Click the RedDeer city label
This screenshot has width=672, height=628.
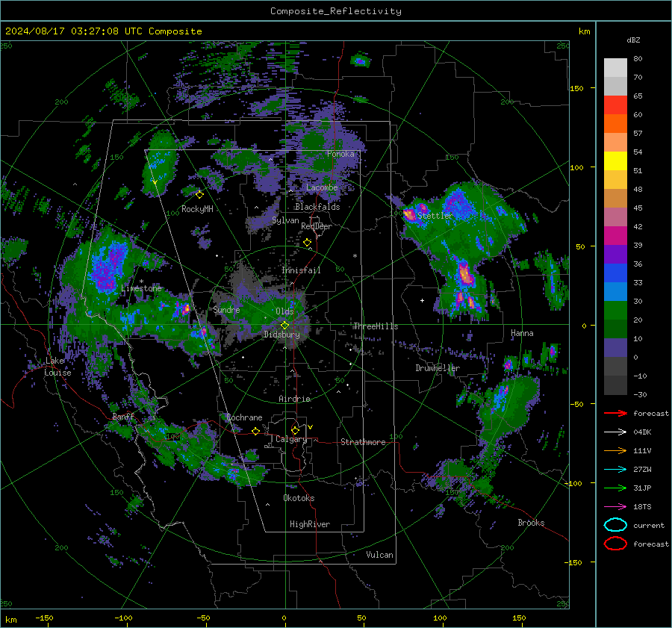(x=317, y=226)
